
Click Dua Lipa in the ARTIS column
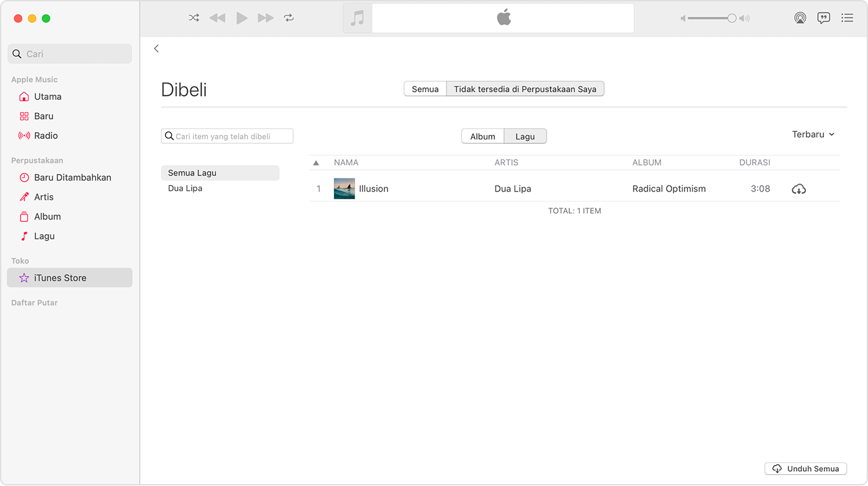513,188
